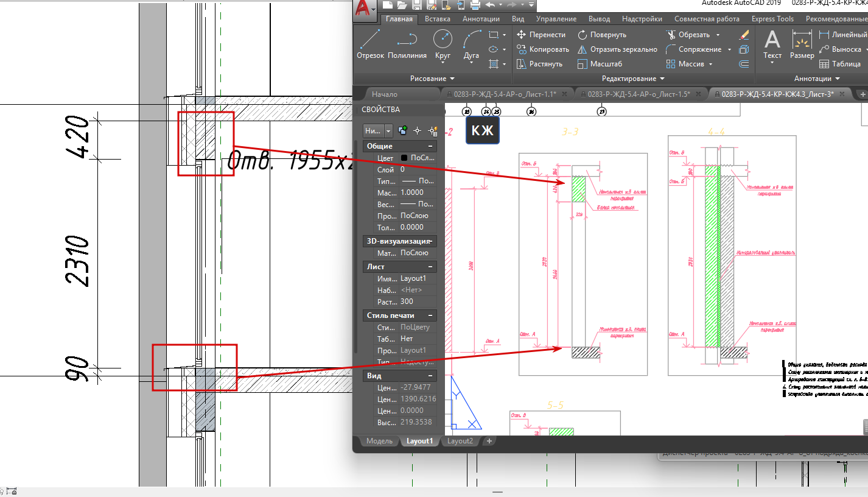Toggle the select objects button in Properties
Image resolution: width=868 pixels, height=497 pixels.
tap(418, 130)
